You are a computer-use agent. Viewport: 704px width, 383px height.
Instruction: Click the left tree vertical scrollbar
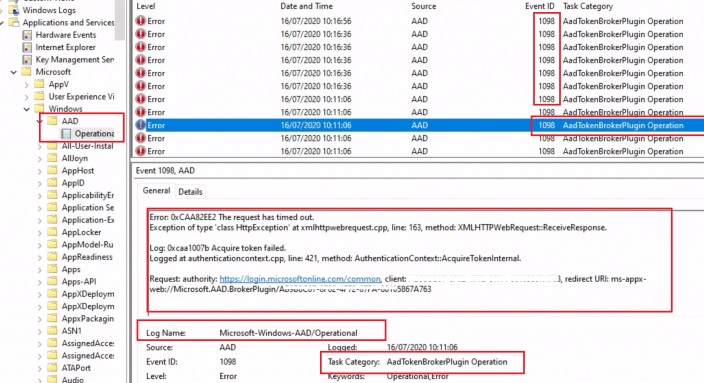tap(119, 20)
